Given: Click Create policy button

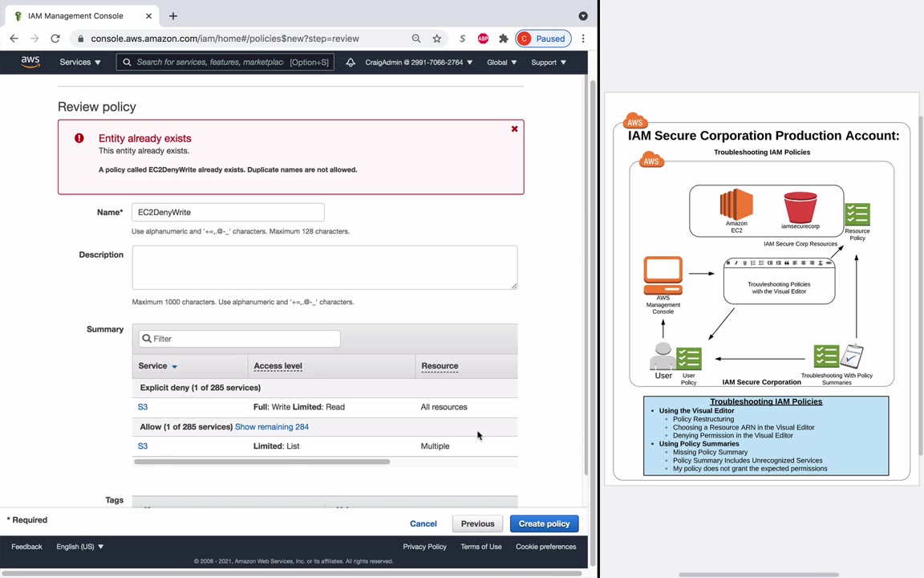Looking at the screenshot, I should click(544, 523).
